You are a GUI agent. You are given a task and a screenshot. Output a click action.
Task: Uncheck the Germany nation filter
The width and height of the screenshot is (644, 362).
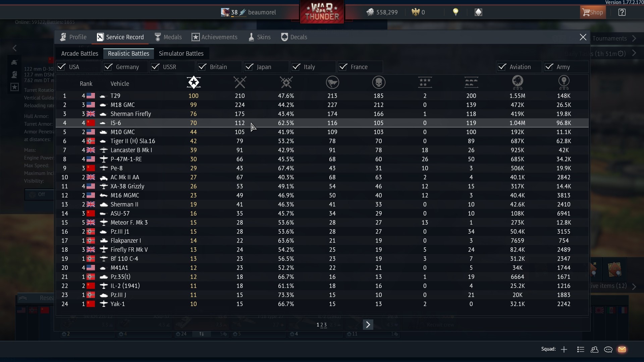(x=108, y=67)
